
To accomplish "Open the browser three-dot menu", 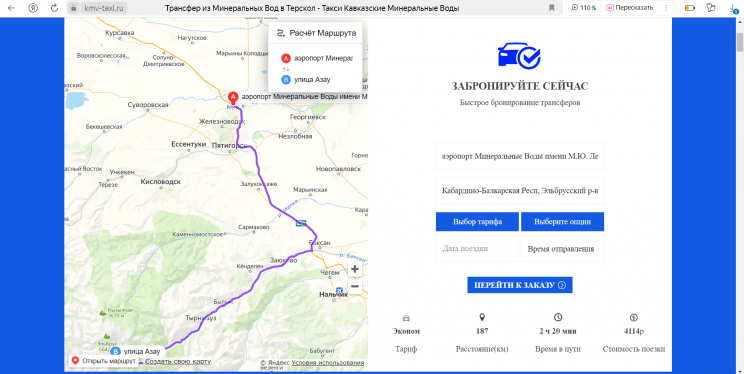I will click(x=667, y=8).
